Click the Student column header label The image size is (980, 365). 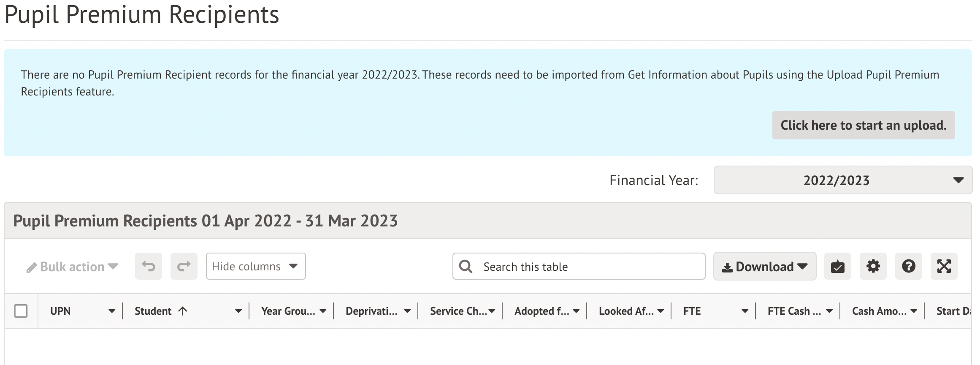pos(153,311)
